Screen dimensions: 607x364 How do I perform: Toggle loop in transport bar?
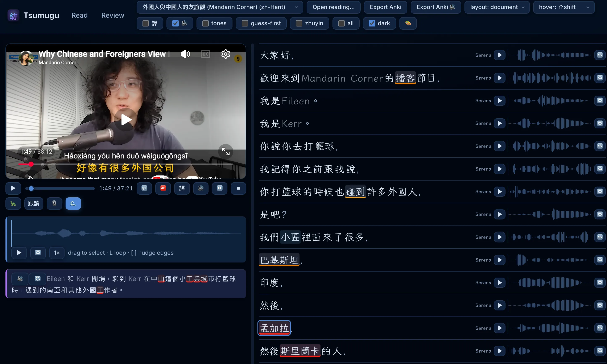pyautogui.click(x=144, y=188)
